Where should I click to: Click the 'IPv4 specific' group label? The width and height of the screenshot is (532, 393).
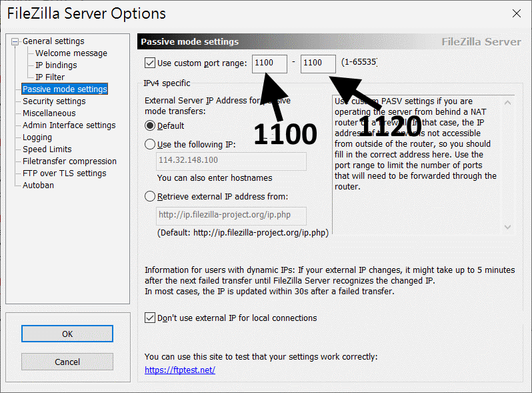pyautogui.click(x=167, y=83)
